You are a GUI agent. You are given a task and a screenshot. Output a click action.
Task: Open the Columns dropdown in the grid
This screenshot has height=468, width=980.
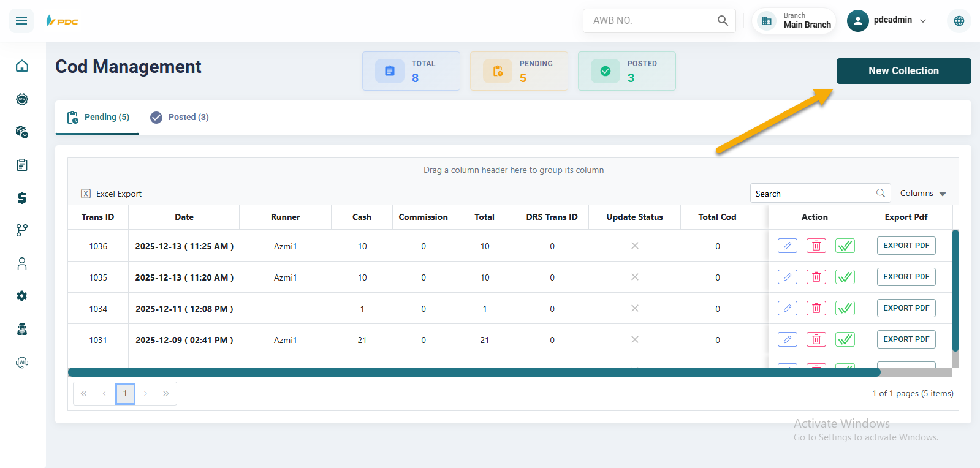pos(922,194)
